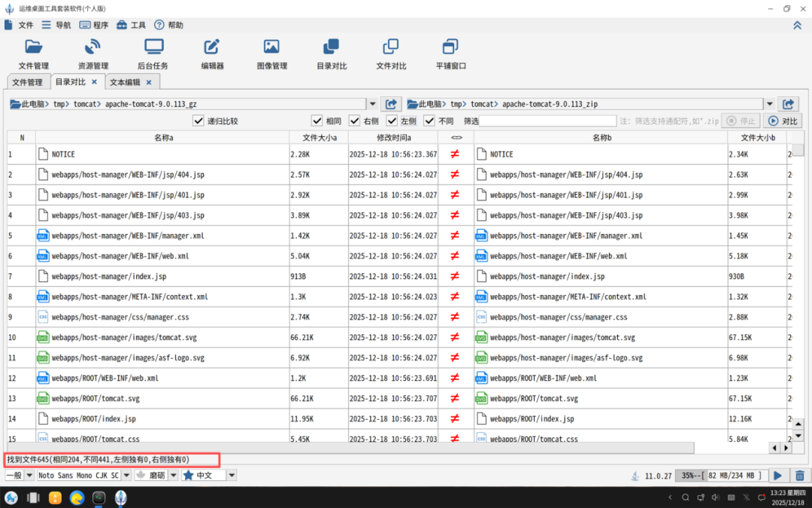Open the Noto Sans Mono CJK SC font dropdown
The image size is (812, 508).
pyautogui.click(x=126, y=476)
